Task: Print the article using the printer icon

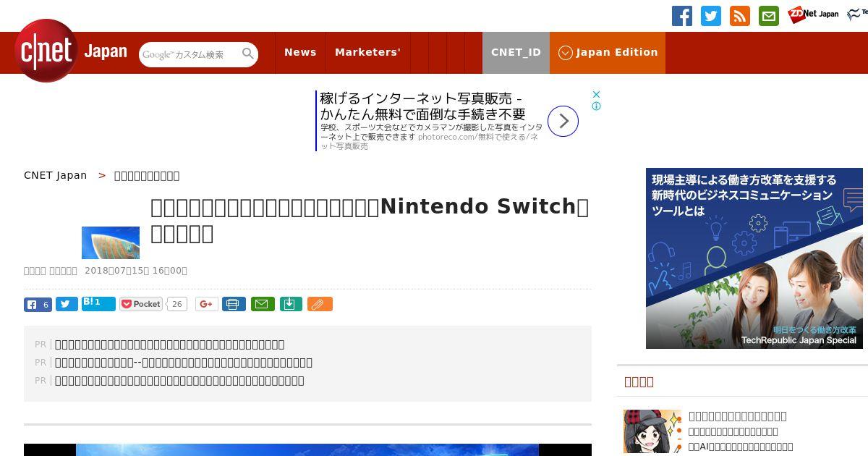Action: (234, 304)
